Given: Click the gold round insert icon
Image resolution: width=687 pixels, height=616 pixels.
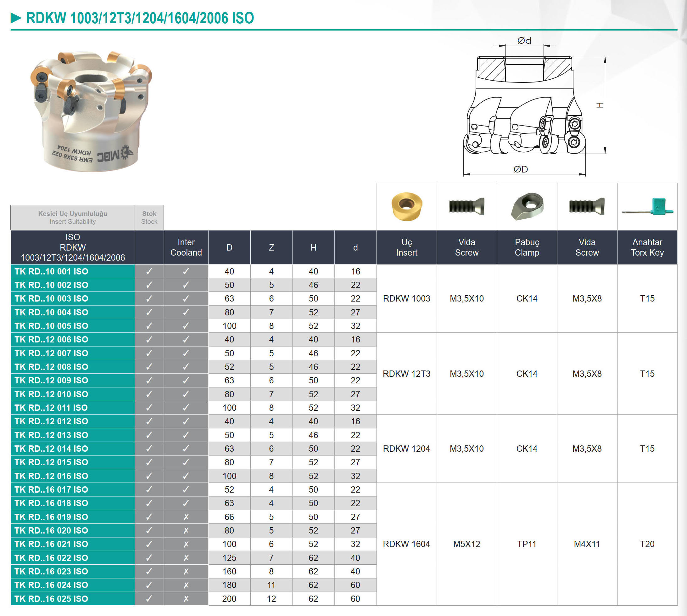Looking at the screenshot, I should coord(407,206).
